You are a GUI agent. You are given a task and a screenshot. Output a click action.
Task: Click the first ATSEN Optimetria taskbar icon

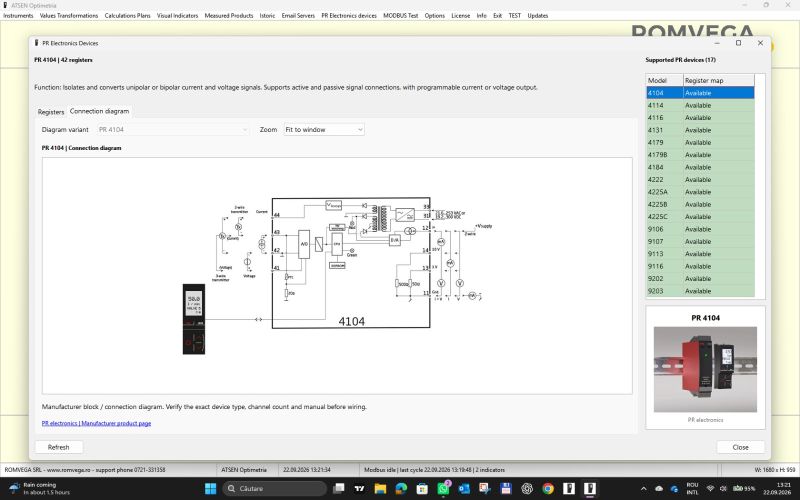569,489
